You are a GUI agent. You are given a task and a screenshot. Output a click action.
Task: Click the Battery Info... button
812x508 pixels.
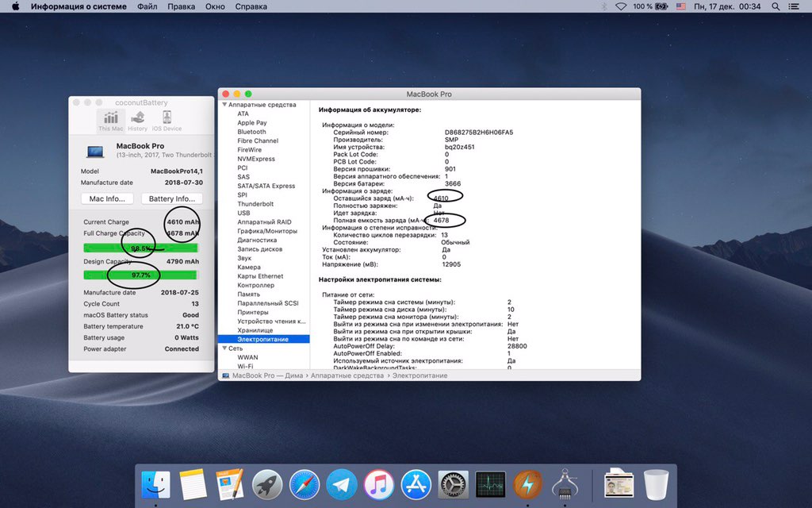(172, 198)
